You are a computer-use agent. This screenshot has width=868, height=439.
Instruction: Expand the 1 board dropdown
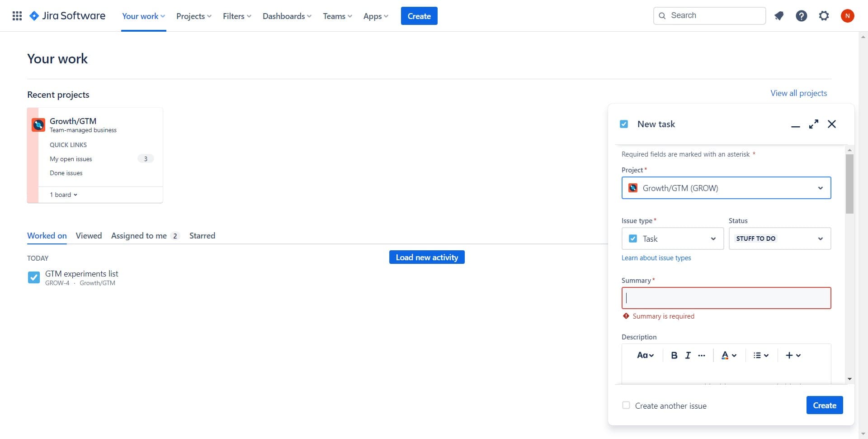[63, 194]
